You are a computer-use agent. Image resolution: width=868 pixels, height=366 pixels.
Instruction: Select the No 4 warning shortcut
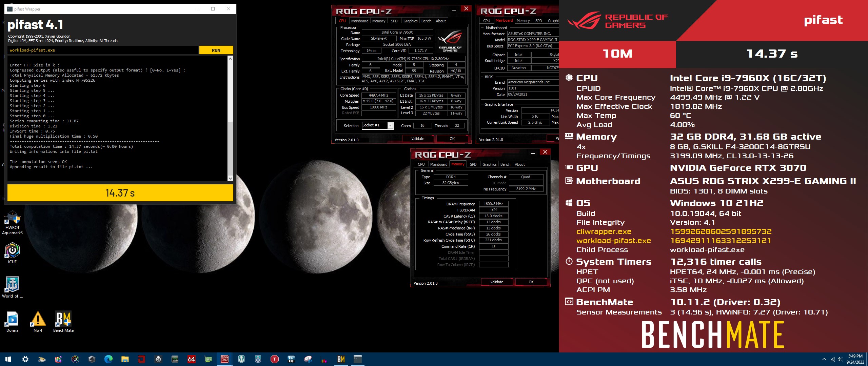tap(38, 322)
